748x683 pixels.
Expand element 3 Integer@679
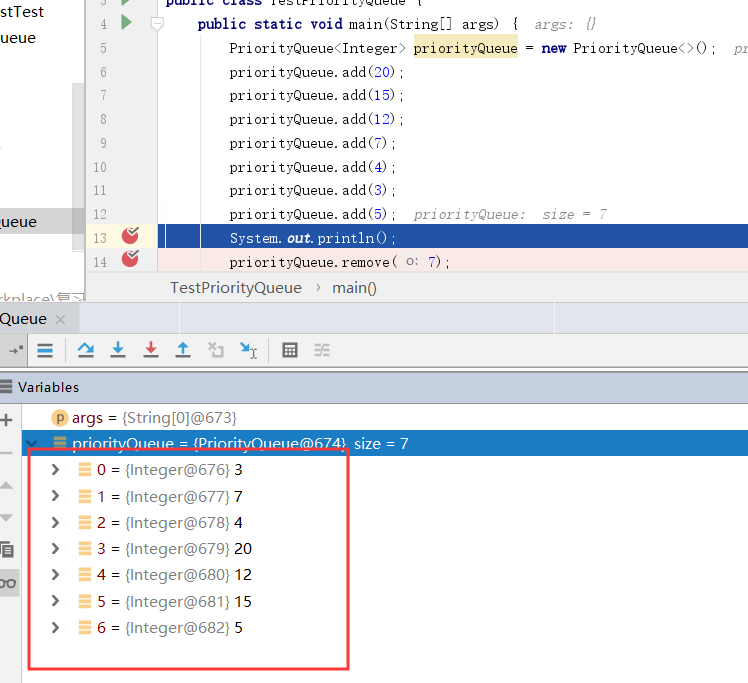[x=55, y=548]
